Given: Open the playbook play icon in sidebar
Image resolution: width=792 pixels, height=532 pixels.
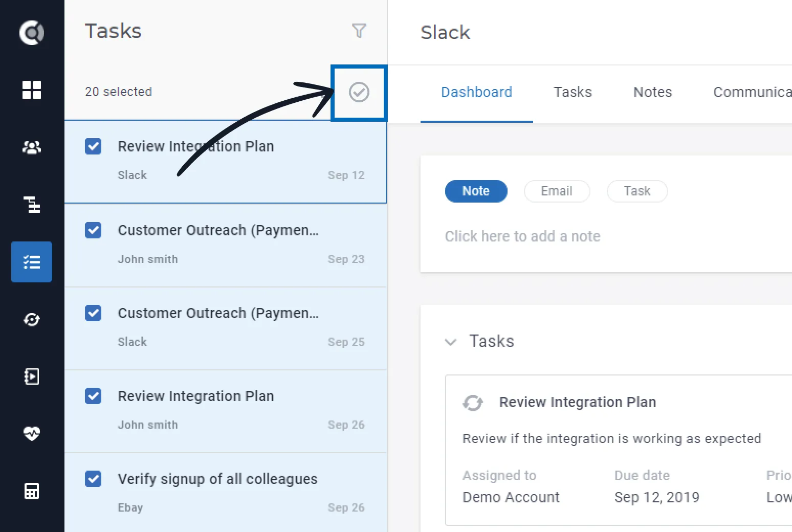Looking at the screenshot, I should pos(32,376).
